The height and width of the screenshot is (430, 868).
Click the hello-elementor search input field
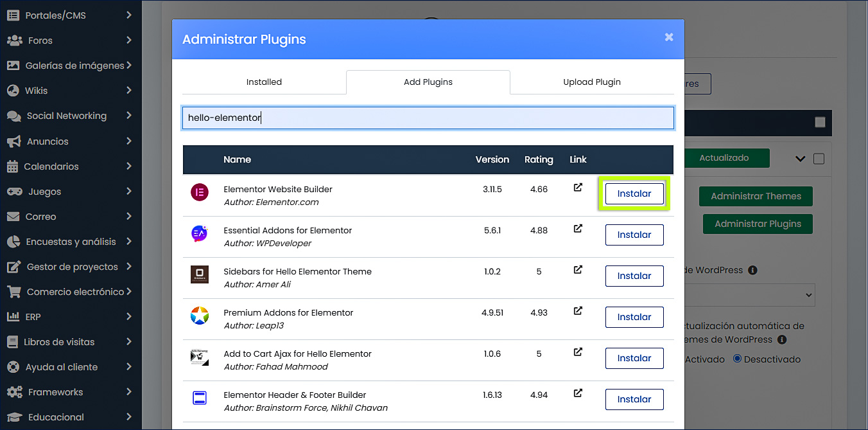(x=428, y=118)
